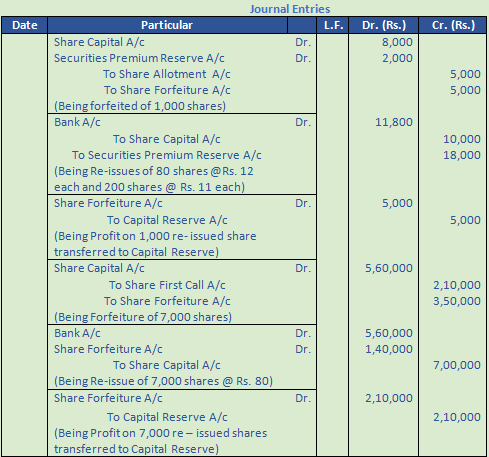This screenshot has height=457, width=489.
Task: Click the L.F. column header
Action: pyautogui.click(x=333, y=25)
